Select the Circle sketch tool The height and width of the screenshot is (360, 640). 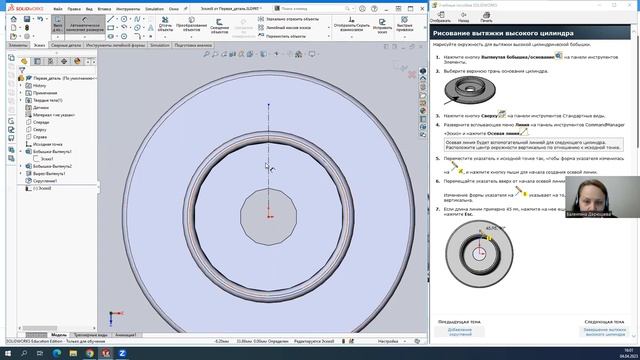[124, 19]
